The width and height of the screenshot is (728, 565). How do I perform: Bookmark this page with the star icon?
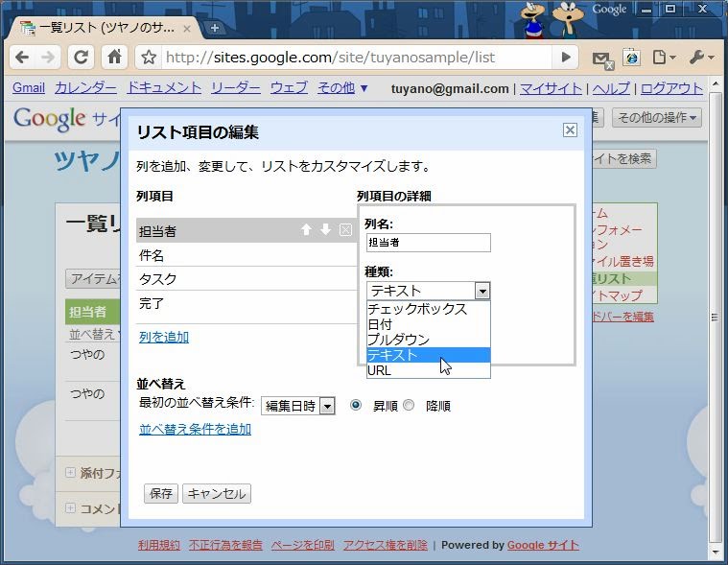point(149,58)
